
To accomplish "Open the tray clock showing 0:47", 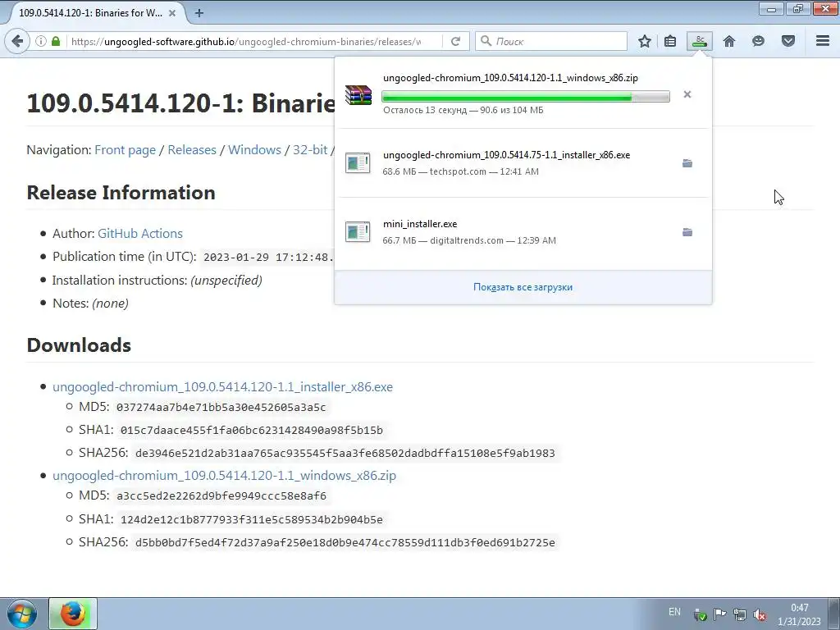I will (799, 614).
